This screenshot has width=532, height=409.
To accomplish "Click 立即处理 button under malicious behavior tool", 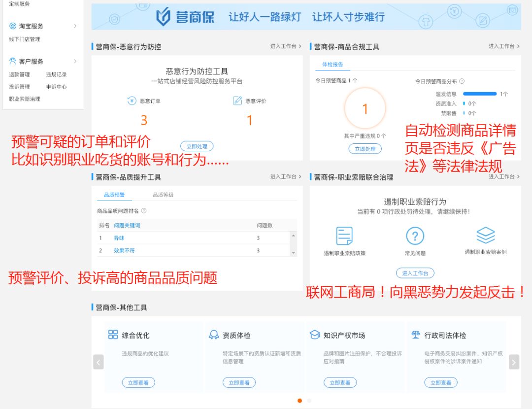I will tap(197, 146).
